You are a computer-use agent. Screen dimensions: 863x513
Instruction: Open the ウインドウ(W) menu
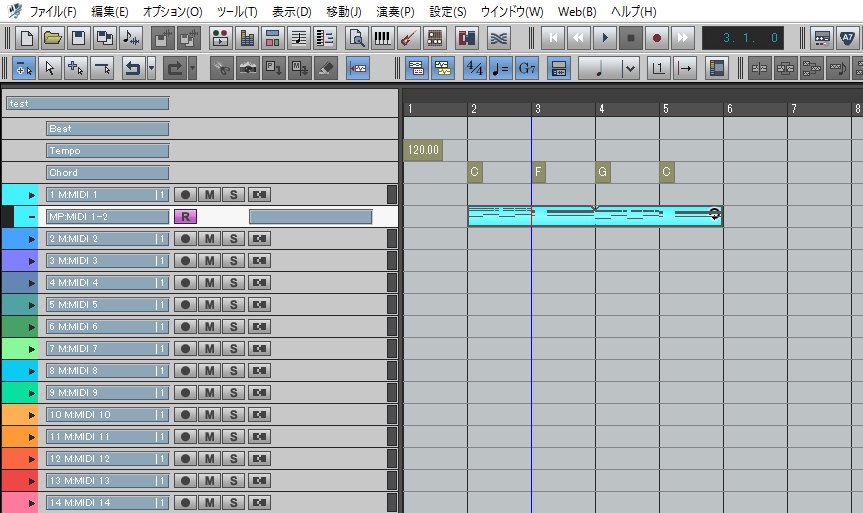(x=512, y=12)
